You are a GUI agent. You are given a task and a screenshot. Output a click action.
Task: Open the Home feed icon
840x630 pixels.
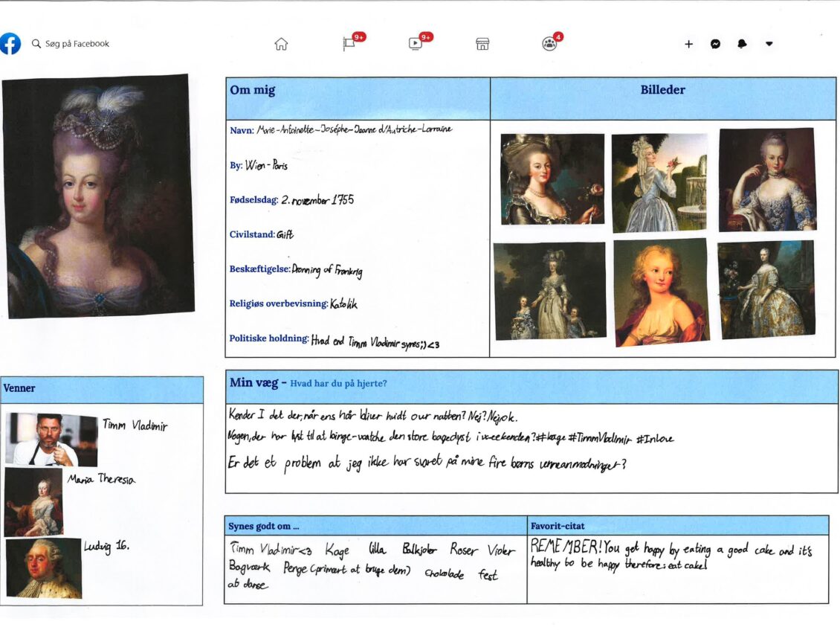pos(281,44)
